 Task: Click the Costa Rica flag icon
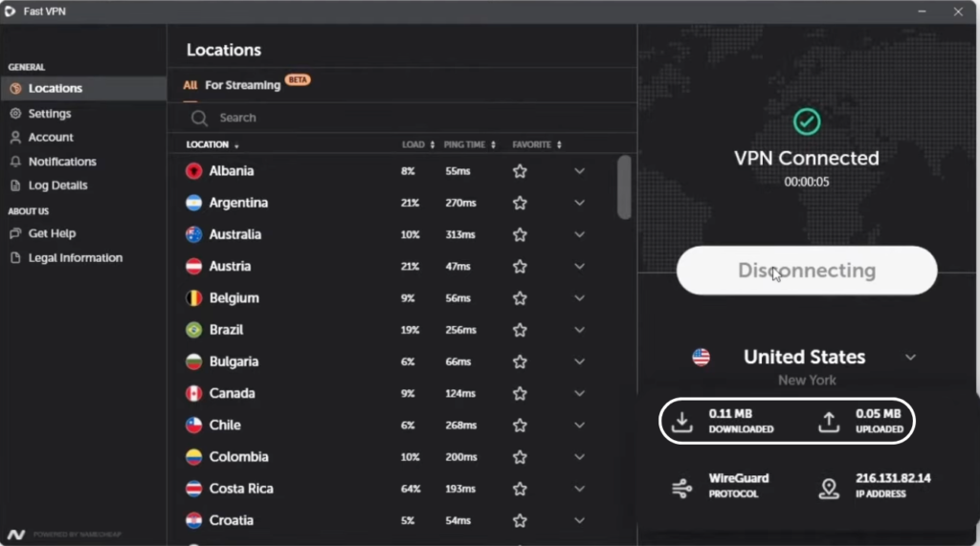pyautogui.click(x=193, y=489)
